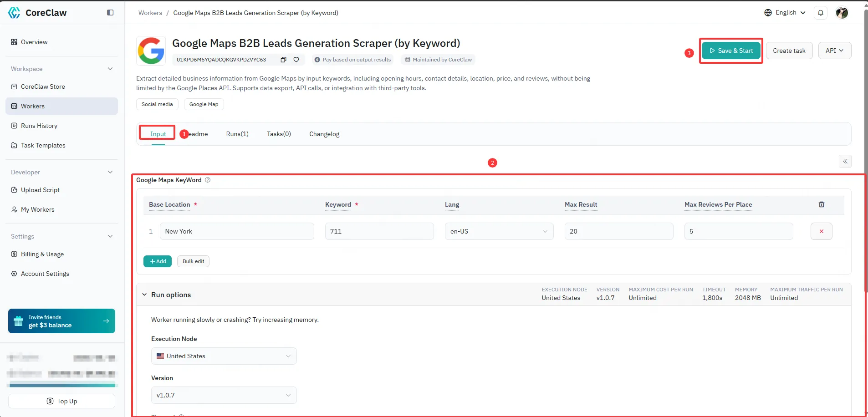
Task: Click the Billing & Usage sidebar icon
Action: pyautogui.click(x=14, y=254)
